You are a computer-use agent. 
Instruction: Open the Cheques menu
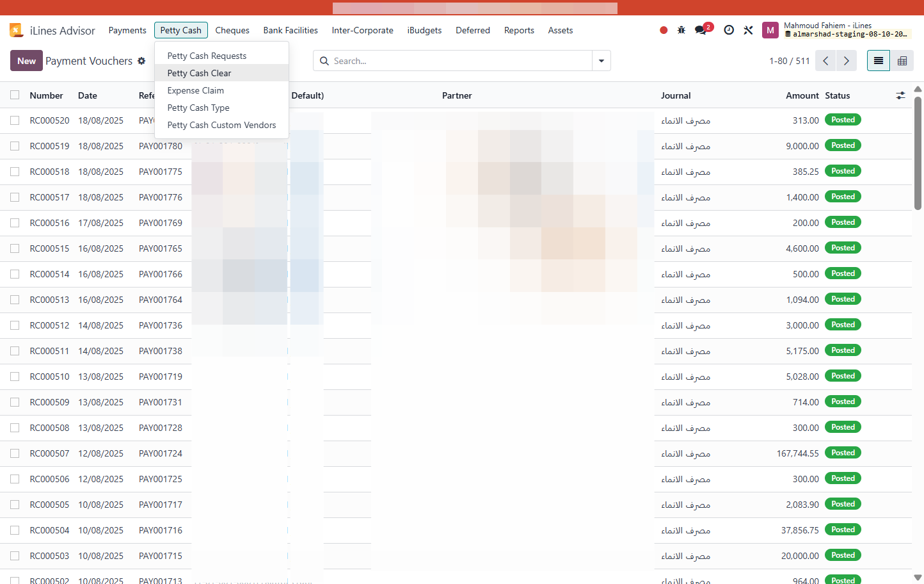pos(232,30)
